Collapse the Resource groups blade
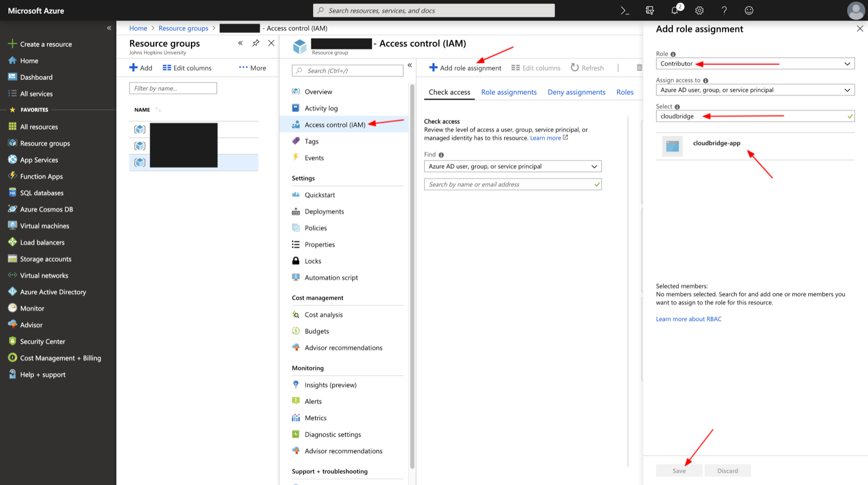The height and width of the screenshot is (485, 868). point(240,43)
